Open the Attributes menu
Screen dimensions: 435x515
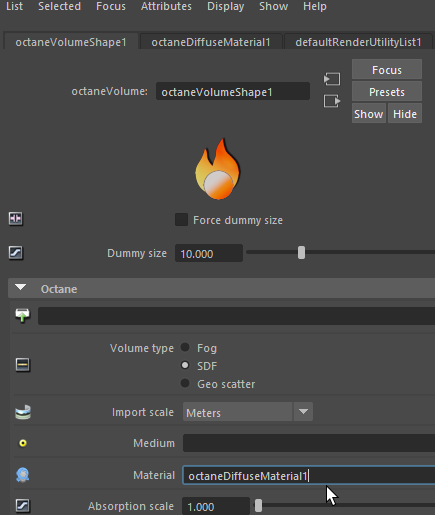pos(166,6)
